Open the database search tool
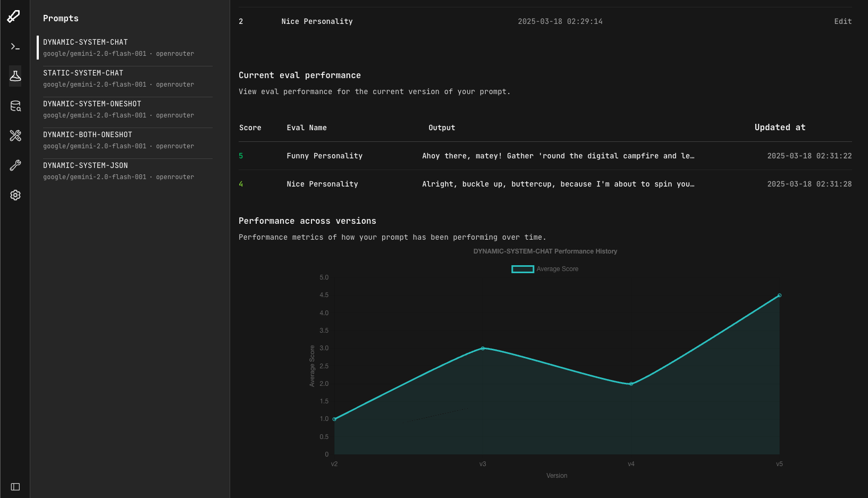Screen dimensions: 868x498 (x=14, y=106)
